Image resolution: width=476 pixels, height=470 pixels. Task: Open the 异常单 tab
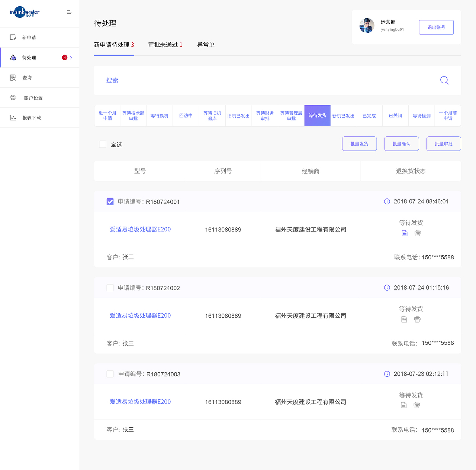(x=206, y=45)
